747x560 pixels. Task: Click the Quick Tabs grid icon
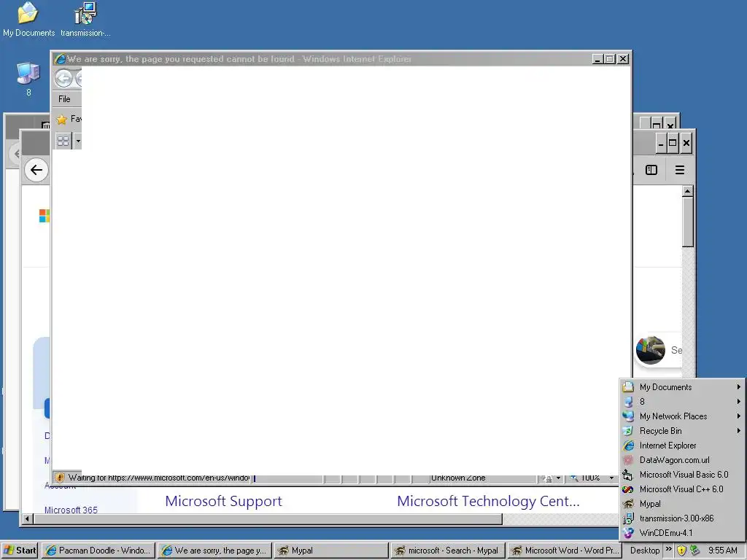tap(63, 141)
